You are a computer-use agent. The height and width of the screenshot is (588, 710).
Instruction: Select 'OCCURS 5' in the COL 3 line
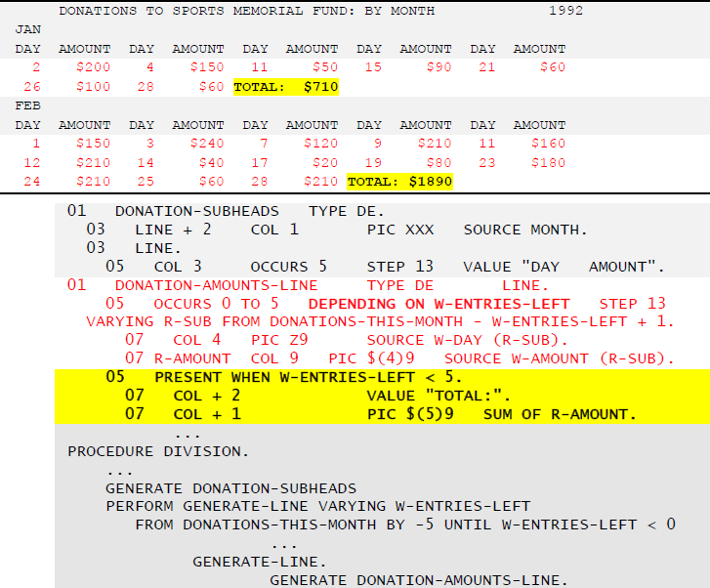tap(288, 267)
